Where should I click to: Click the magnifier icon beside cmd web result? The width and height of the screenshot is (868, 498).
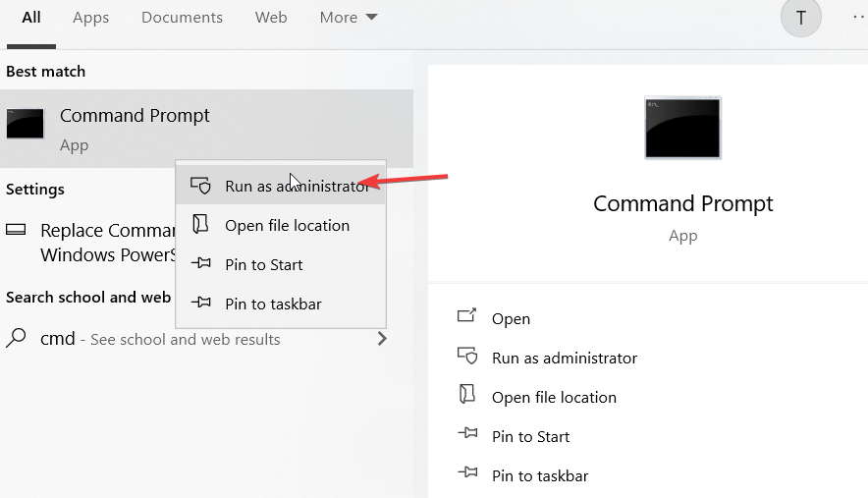tap(16, 337)
